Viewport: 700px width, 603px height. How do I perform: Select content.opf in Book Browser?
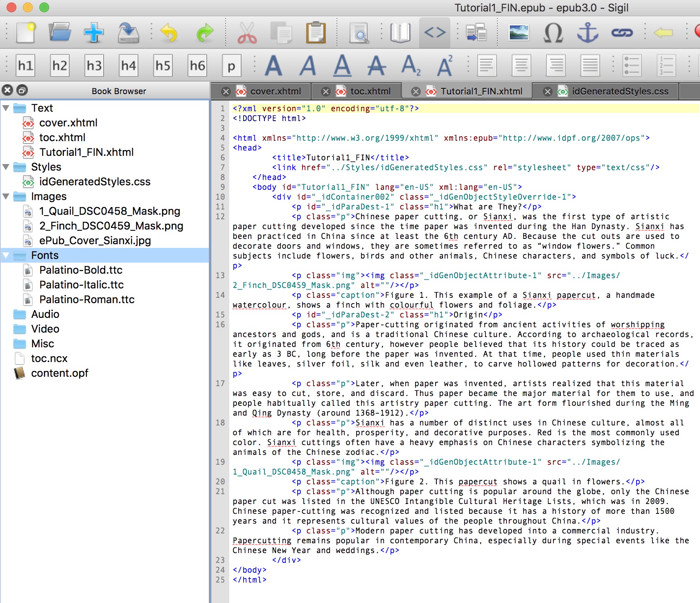click(60, 373)
